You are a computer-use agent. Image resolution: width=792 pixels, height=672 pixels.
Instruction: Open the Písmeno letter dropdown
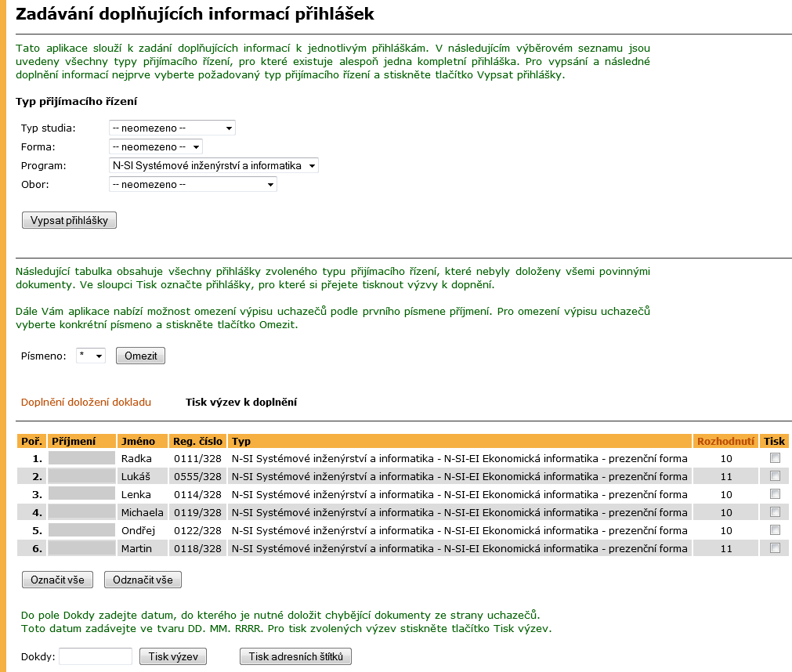coord(91,356)
